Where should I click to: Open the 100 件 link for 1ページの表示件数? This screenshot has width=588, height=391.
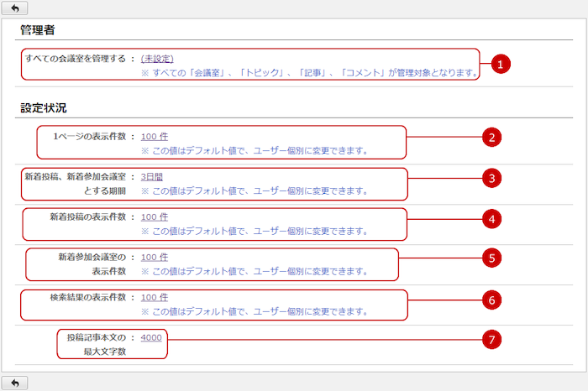155,136
